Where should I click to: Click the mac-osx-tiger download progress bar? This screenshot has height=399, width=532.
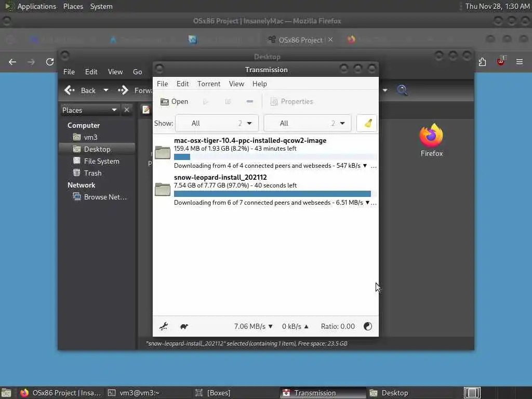pos(275,157)
